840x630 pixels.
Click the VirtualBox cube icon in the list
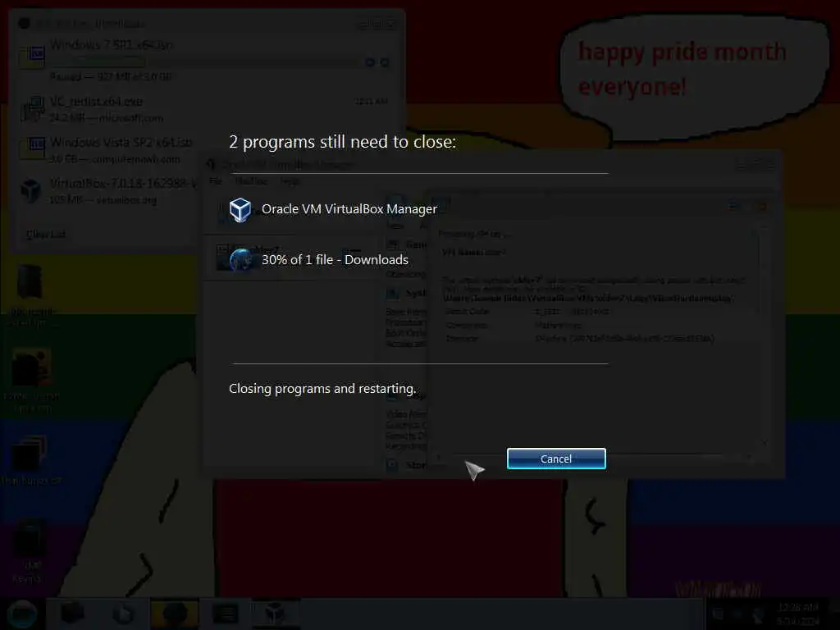[240, 209]
